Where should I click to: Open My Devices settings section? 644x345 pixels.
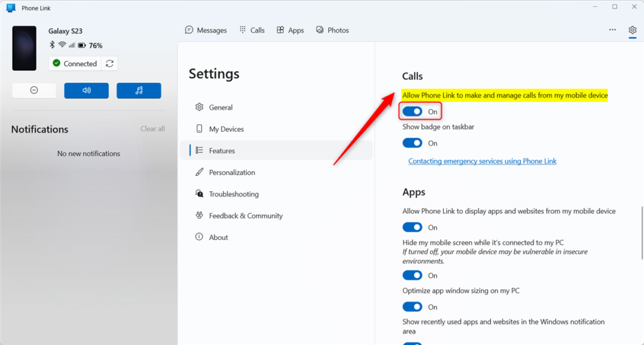pos(277,129)
